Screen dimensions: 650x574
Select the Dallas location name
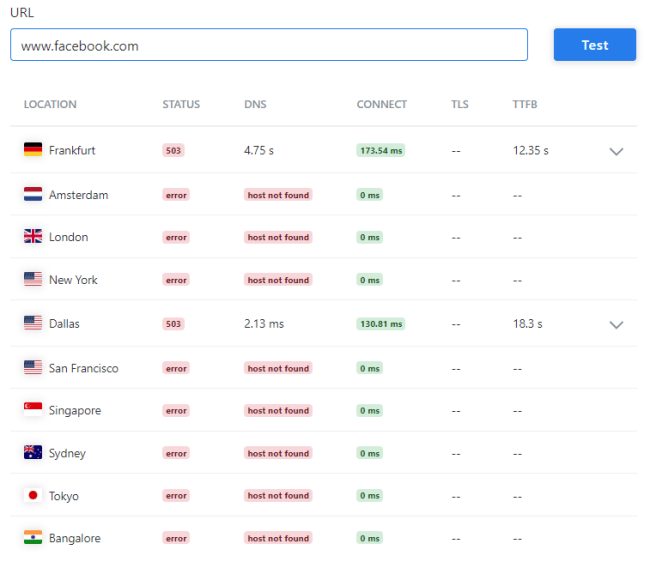pos(64,324)
